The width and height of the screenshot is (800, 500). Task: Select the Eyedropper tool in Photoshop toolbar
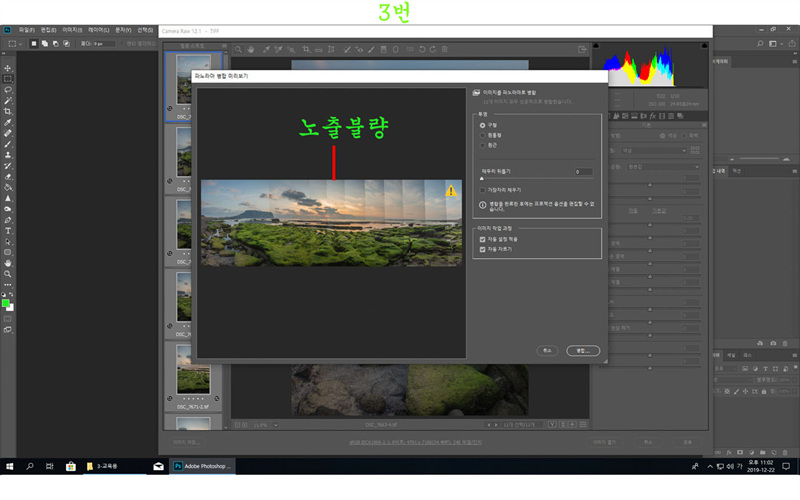[x=8, y=122]
